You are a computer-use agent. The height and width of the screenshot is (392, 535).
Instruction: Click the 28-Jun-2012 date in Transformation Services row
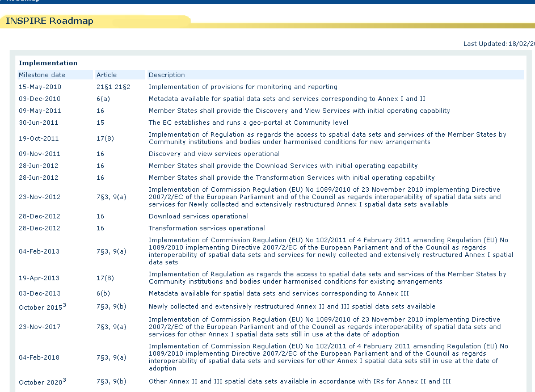(x=39, y=178)
